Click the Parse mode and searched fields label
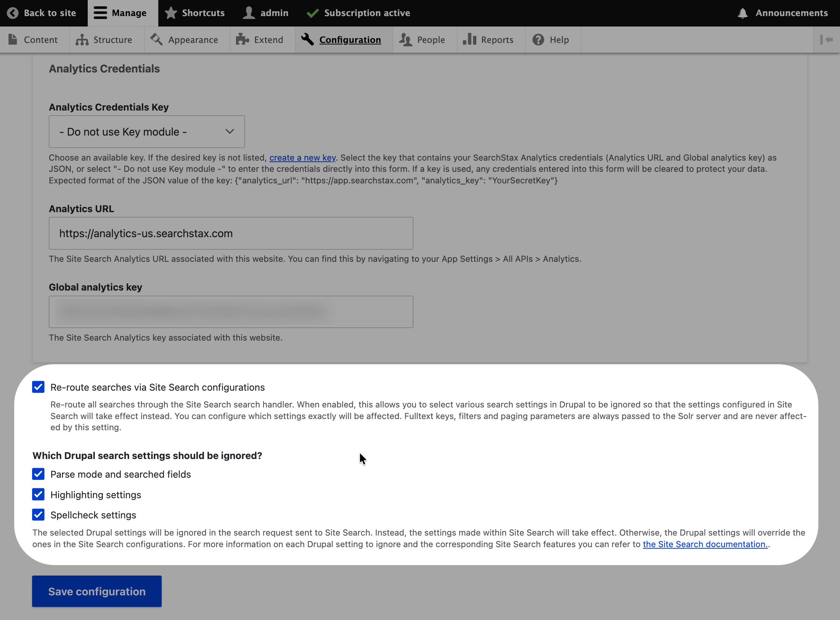The width and height of the screenshot is (840, 620). (x=121, y=474)
